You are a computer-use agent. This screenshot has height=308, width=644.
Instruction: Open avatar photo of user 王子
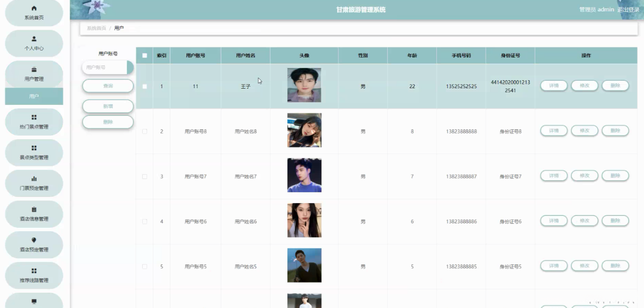click(x=304, y=85)
